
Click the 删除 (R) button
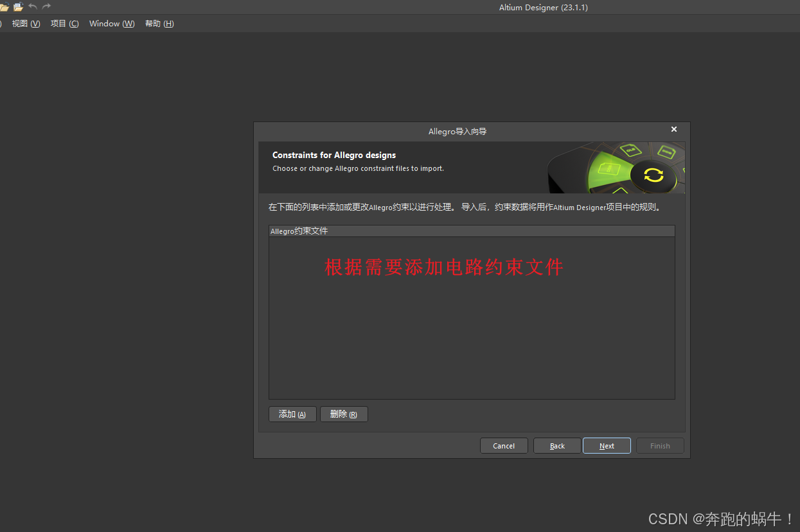tap(344, 414)
